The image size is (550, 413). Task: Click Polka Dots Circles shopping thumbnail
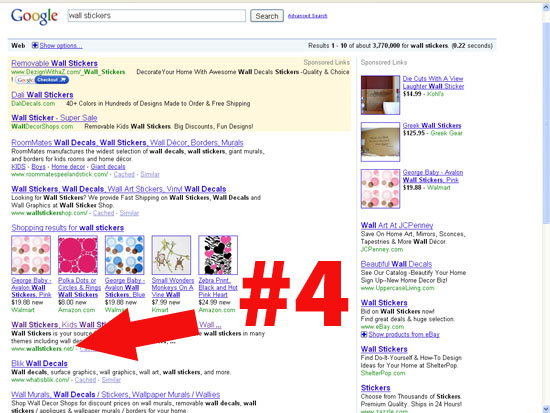[78, 255]
